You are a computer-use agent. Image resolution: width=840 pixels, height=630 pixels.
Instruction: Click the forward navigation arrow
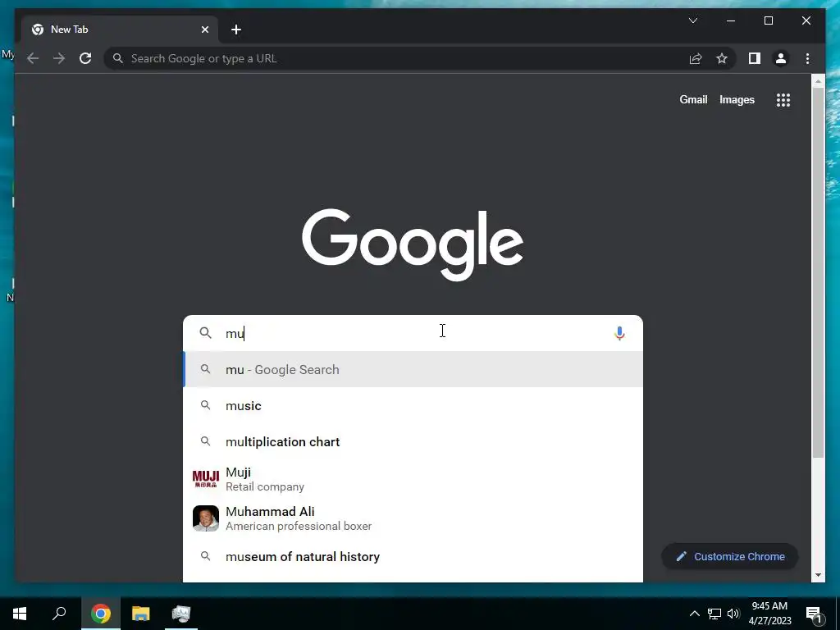(59, 58)
